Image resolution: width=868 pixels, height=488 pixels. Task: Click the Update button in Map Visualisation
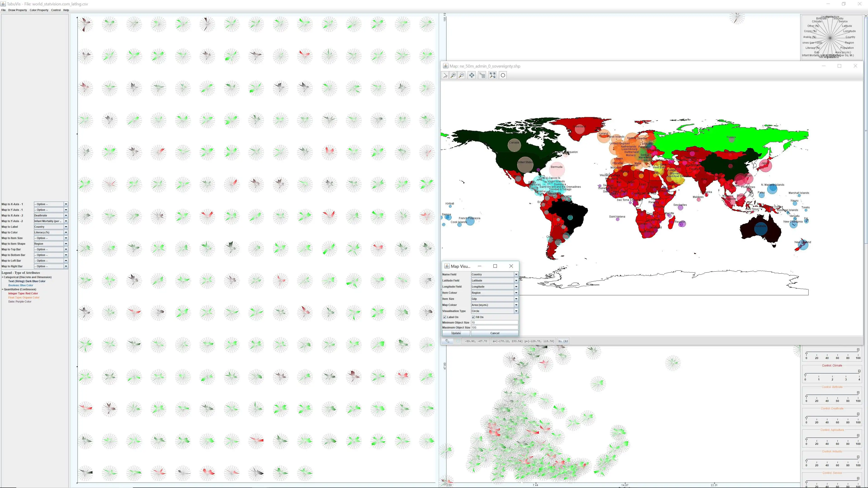(456, 333)
